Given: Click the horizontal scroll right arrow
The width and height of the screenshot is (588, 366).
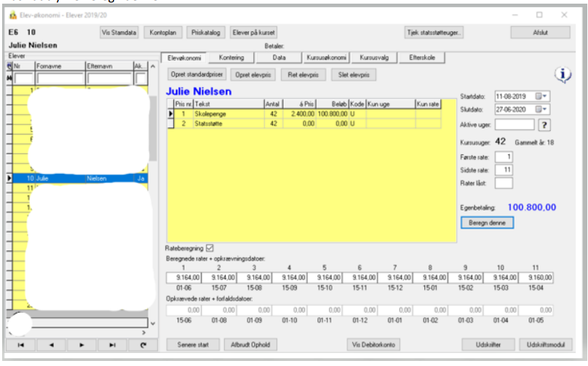Looking at the screenshot, I should pyautogui.click(x=143, y=333).
